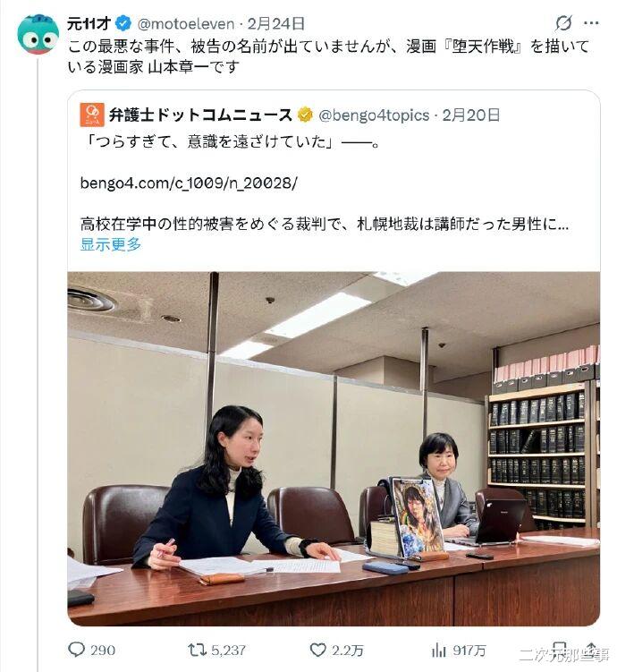Open the three-dot more options menu
The width and height of the screenshot is (617, 672).
[x=591, y=23]
